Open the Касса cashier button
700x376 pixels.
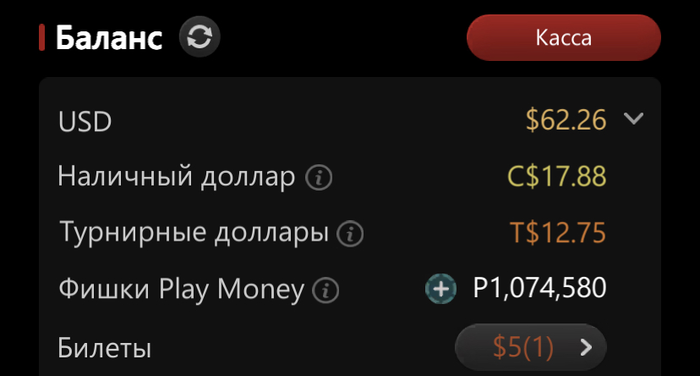[x=564, y=38]
